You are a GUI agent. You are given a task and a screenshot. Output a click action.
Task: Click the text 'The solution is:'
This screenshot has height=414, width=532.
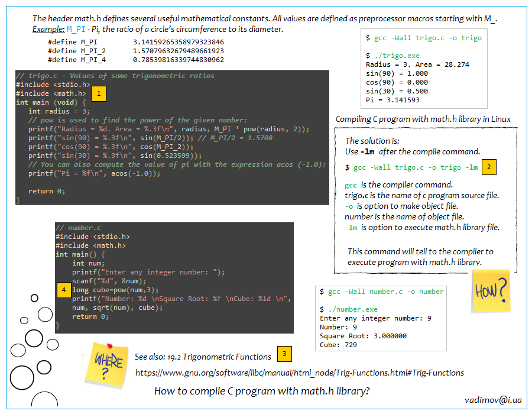point(372,141)
